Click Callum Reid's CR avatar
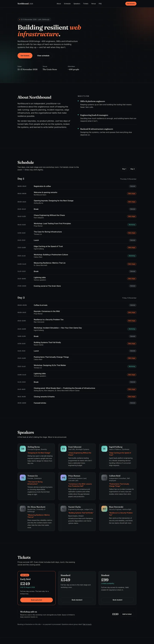Viewport: 154px width, 644px height. (x=104, y=478)
